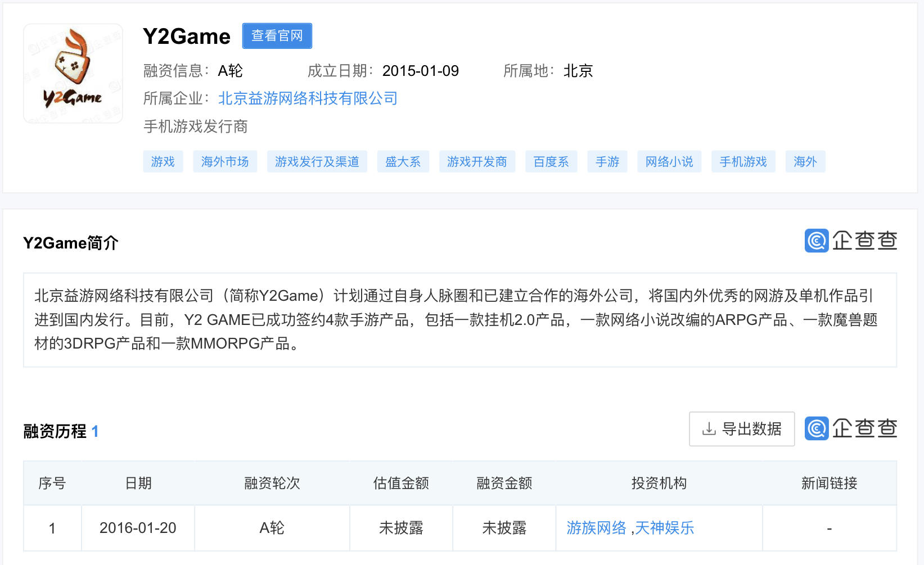Screen dimensions: 924x565
Task: Click the row number 1 cell
Action: [52, 528]
